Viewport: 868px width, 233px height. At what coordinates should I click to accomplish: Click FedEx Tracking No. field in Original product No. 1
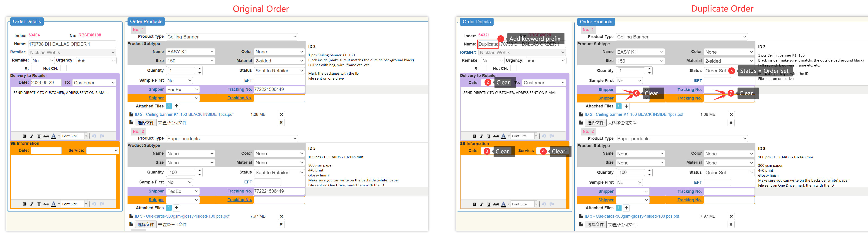[x=279, y=90]
